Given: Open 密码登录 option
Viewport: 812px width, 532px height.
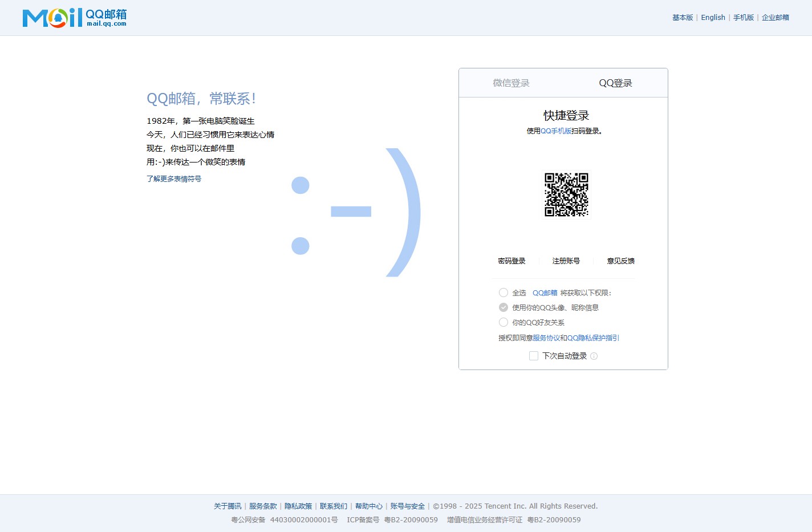Looking at the screenshot, I should click(x=511, y=261).
